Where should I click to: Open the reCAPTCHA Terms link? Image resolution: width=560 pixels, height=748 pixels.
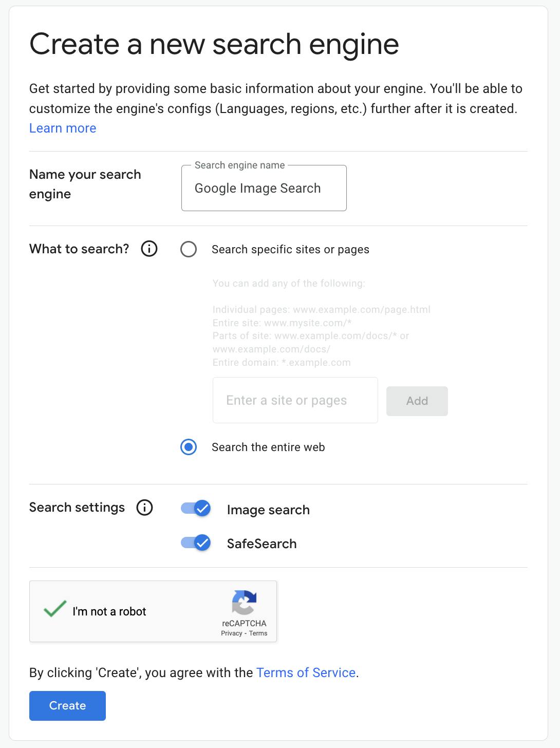pos(258,633)
